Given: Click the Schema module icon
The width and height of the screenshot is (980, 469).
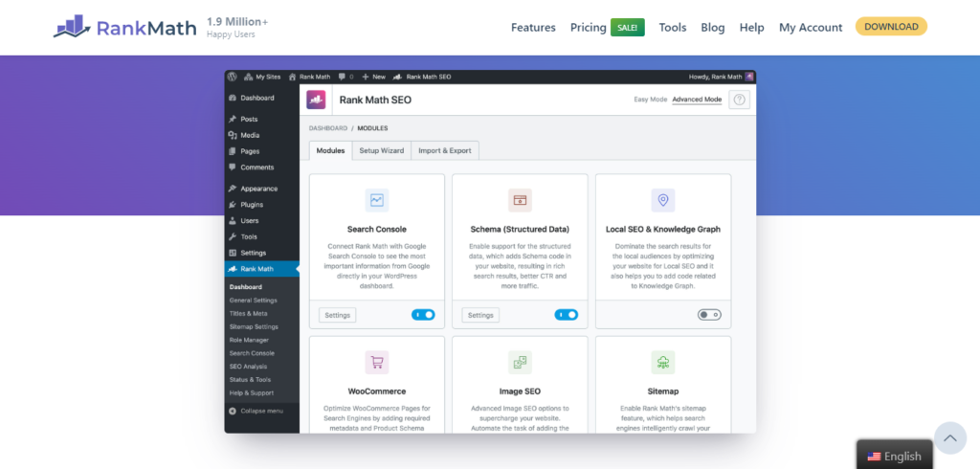Looking at the screenshot, I should (520, 200).
